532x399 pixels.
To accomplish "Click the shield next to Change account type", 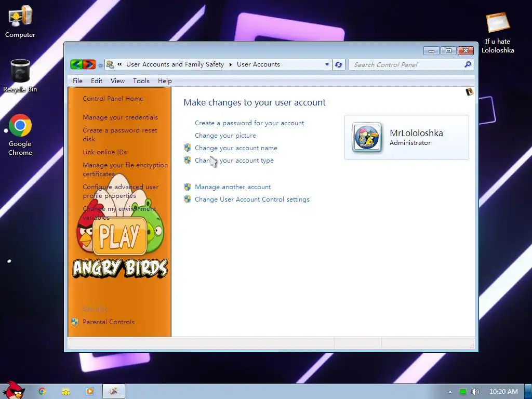I will [187, 160].
